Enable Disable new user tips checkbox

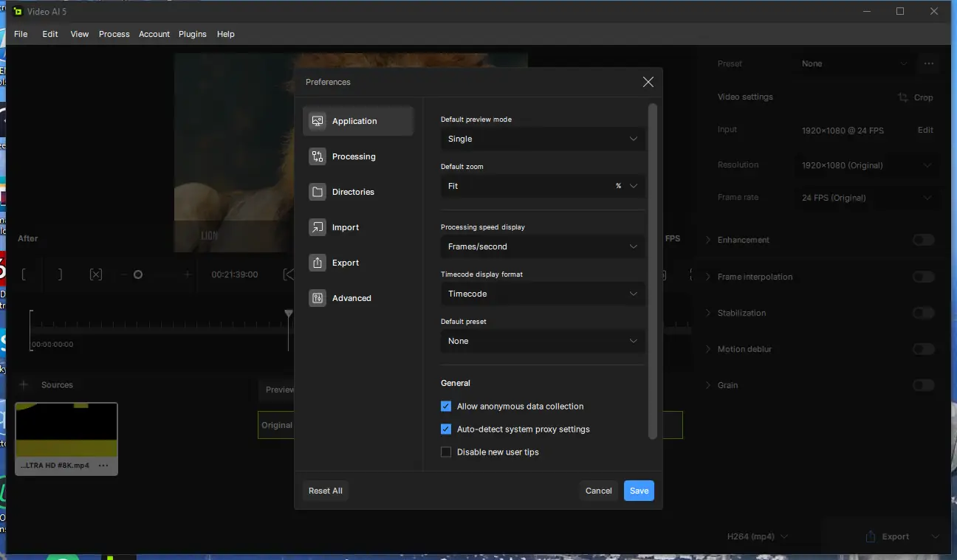pyautogui.click(x=446, y=452)
